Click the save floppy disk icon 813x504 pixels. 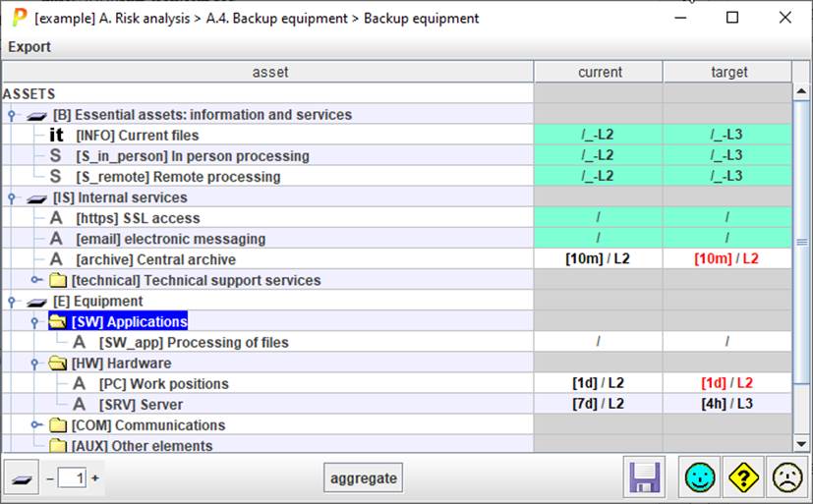(645, 478)
